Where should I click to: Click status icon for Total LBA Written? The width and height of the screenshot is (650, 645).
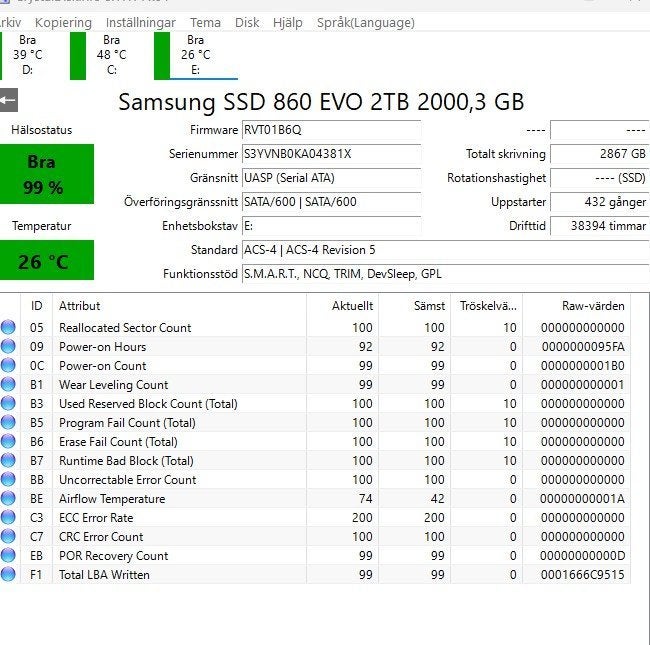click(x=8, y=575)
